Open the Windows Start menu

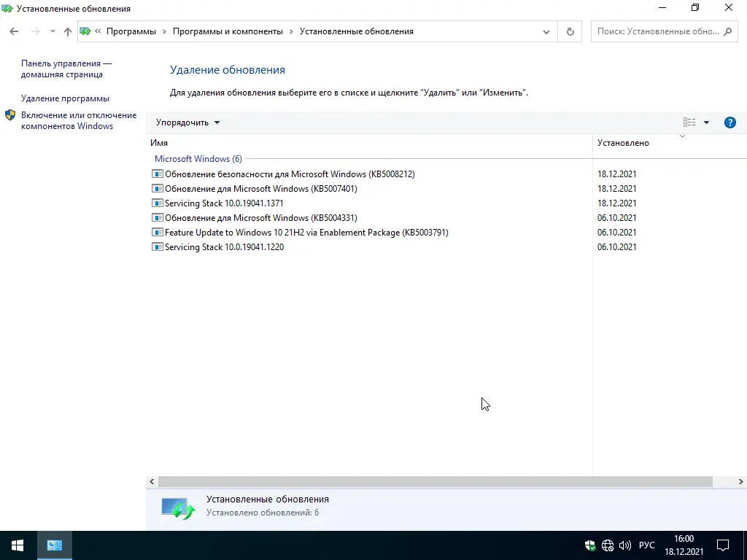(x=18, y=545)
